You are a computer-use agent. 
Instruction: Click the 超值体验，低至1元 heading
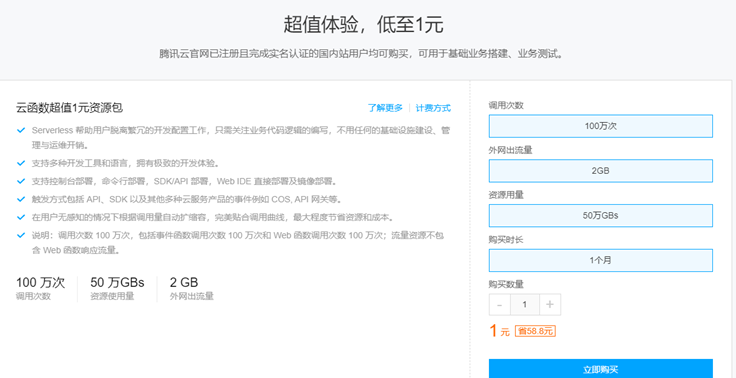pyautogui.click(x=363, y=25)
